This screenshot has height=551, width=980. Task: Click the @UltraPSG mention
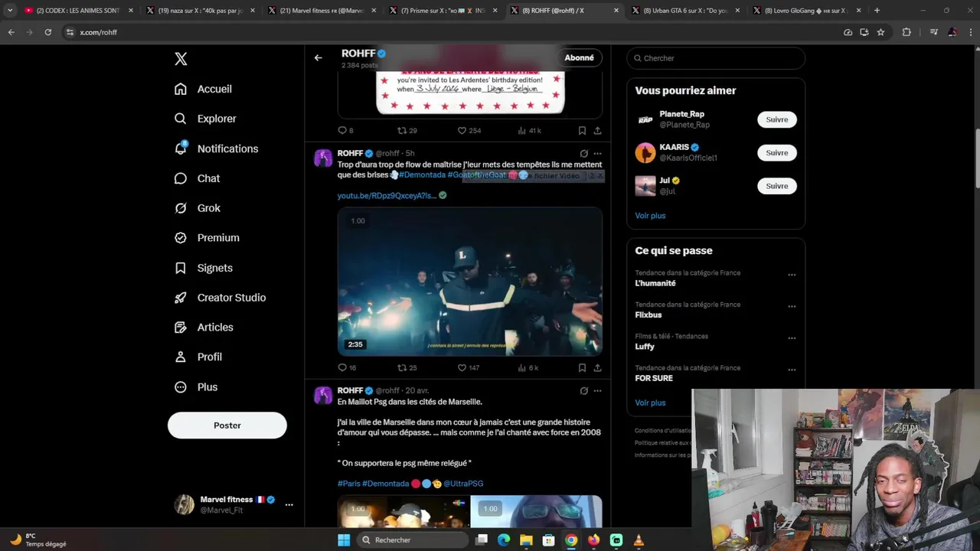(463, 484)
